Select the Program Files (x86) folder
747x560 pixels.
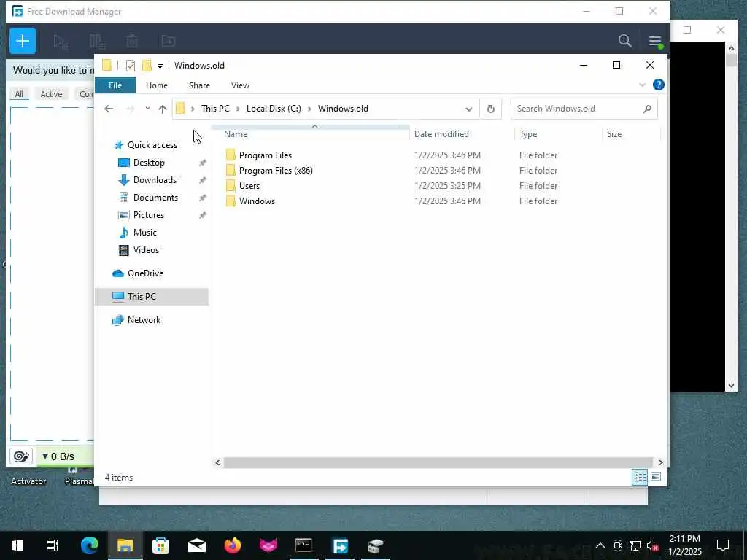point(276,171)
